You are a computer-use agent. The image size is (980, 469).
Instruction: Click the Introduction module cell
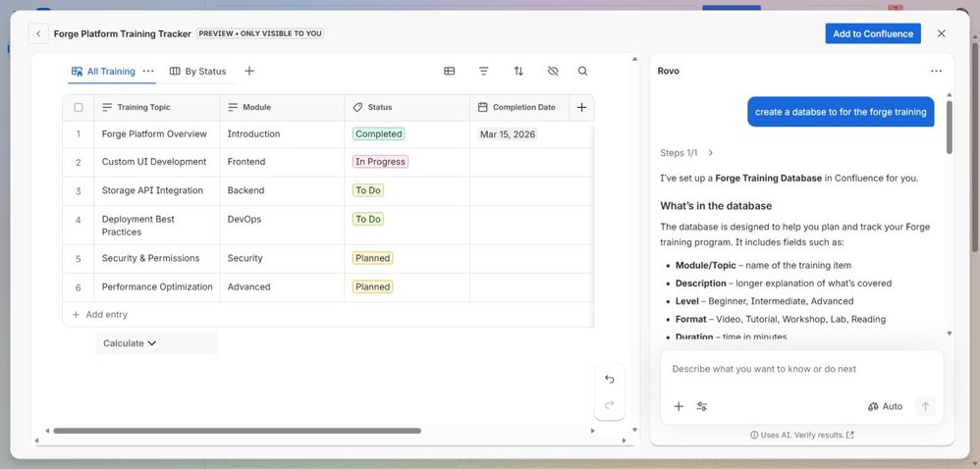click(282, 134)
